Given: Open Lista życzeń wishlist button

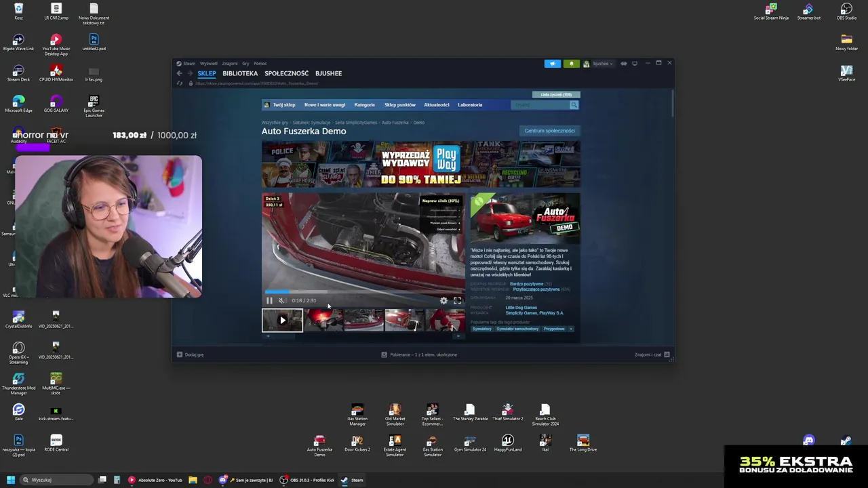Looking at the screenshot, I should pos(556,94).
